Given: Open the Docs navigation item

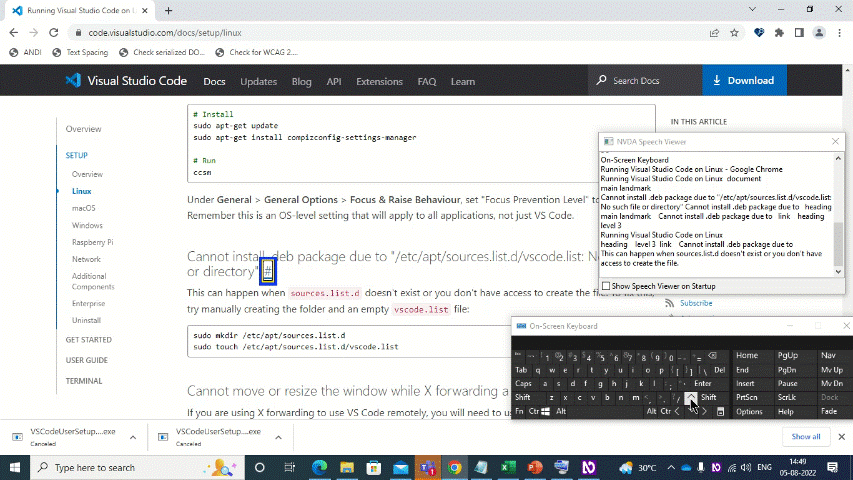Looking at the screenshot, I should click(214, 81).
